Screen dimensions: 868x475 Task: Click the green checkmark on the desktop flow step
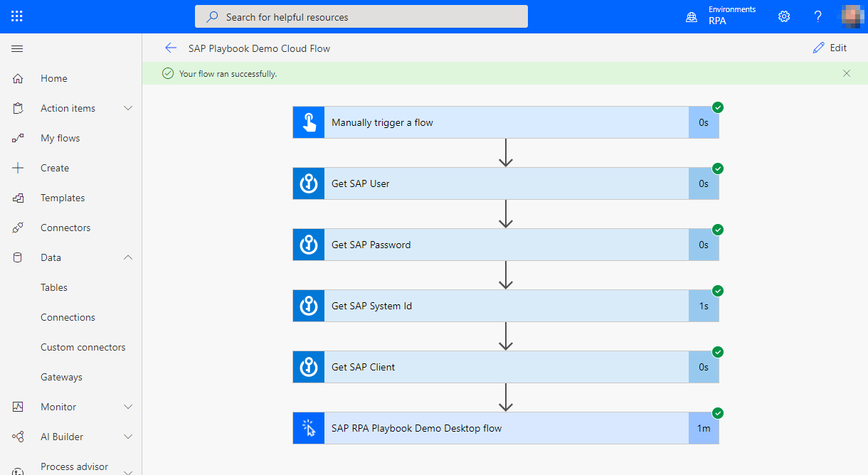[x=718, y=413]
